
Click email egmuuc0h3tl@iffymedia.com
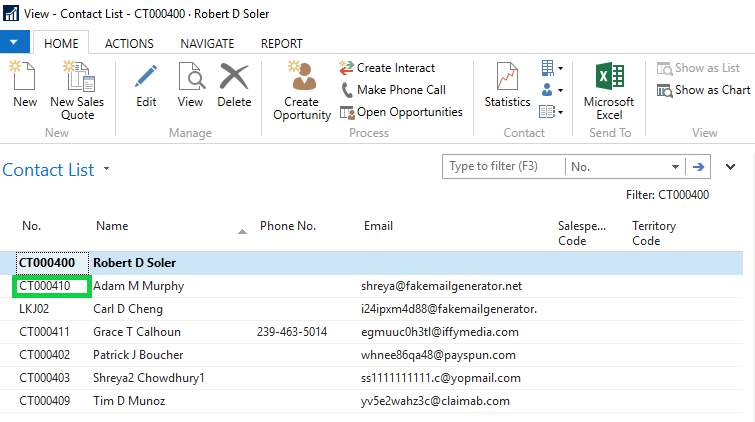[440, 332]
